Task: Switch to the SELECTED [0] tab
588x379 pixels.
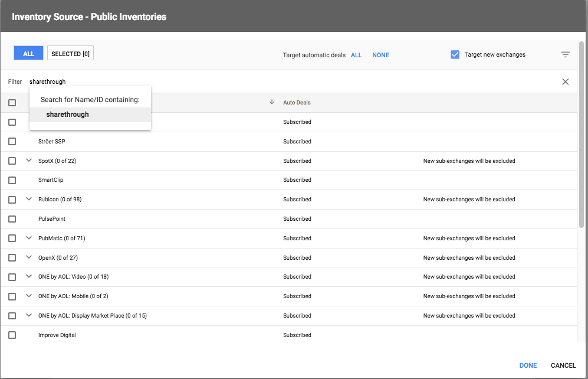Action: coord(71,53)
